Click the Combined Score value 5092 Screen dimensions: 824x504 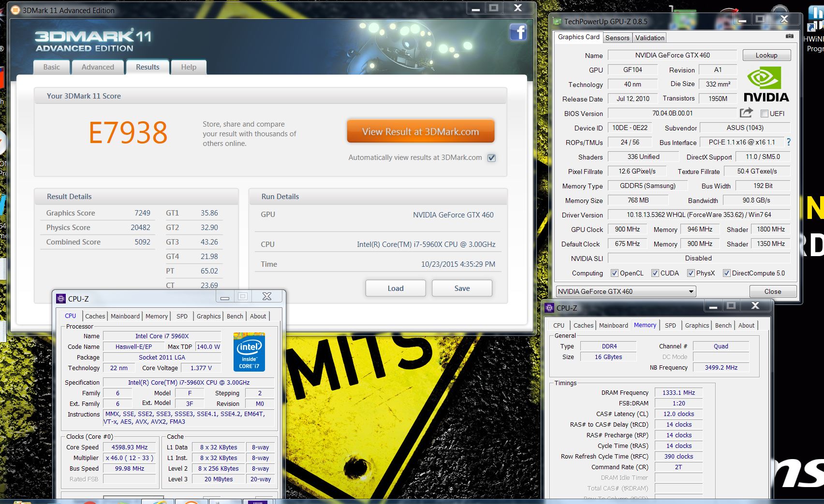[x=142, y=242]
